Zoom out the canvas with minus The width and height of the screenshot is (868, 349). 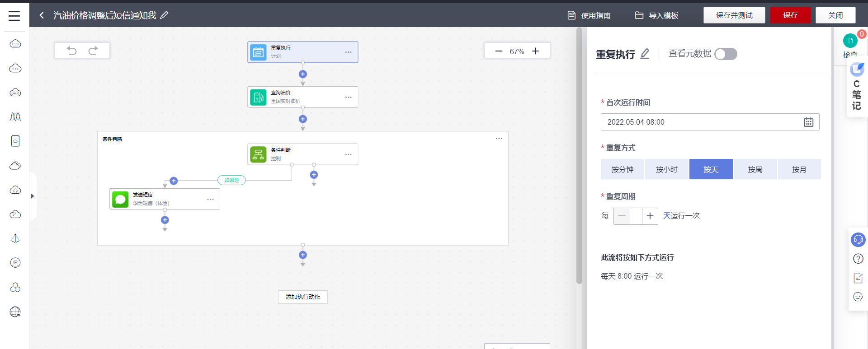[499, 51]
